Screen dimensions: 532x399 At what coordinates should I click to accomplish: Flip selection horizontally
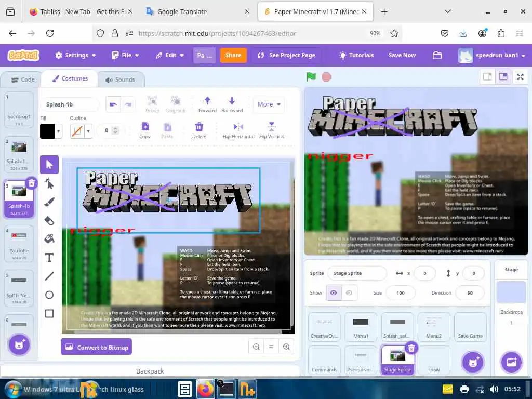coord(238,130)
